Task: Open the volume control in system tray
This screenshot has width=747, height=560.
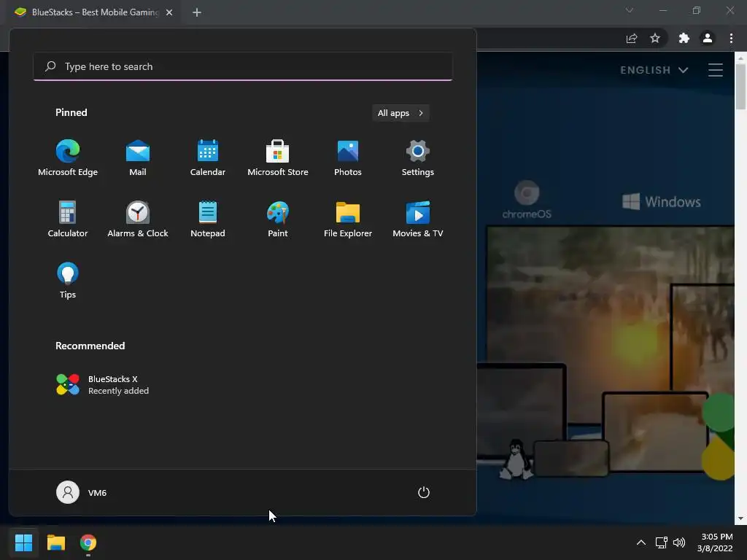Action: click(679, 542)
